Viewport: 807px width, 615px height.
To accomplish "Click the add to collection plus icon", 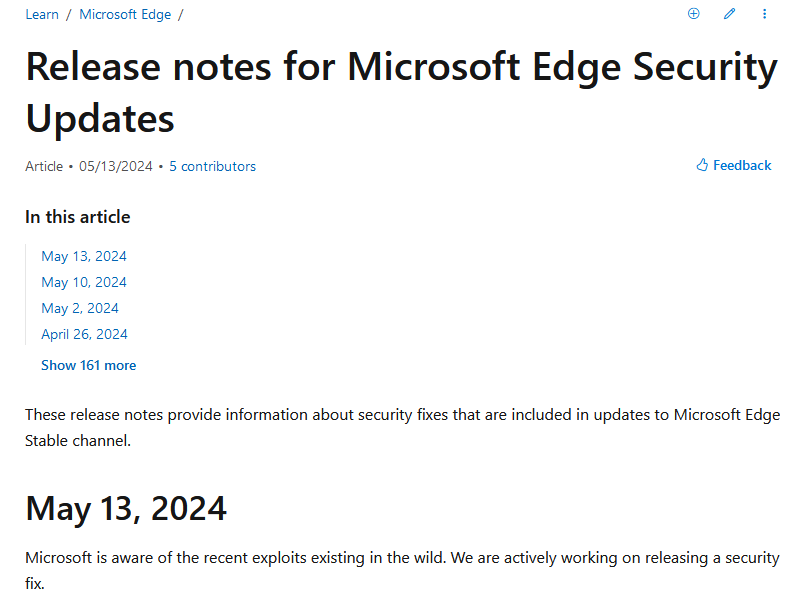I will [693, 14].
